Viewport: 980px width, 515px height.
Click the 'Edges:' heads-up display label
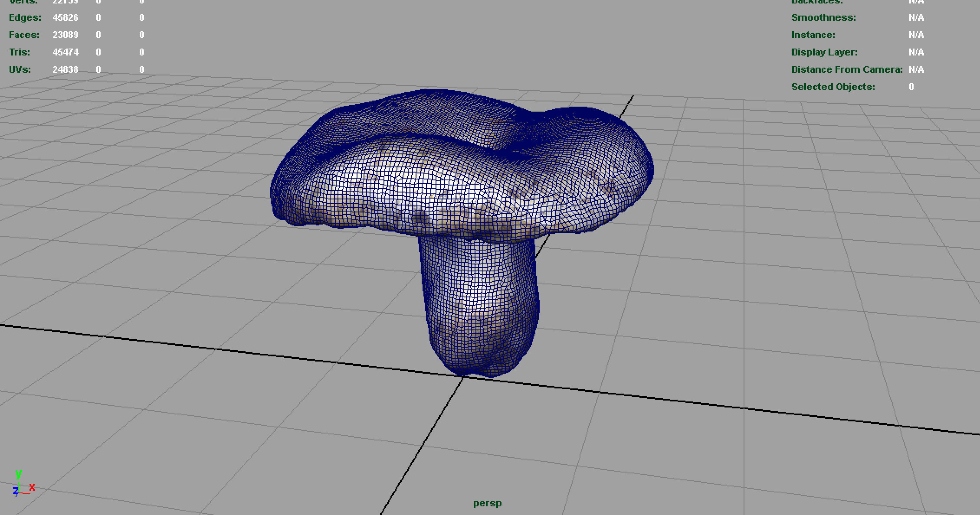(x=25, y=18)
